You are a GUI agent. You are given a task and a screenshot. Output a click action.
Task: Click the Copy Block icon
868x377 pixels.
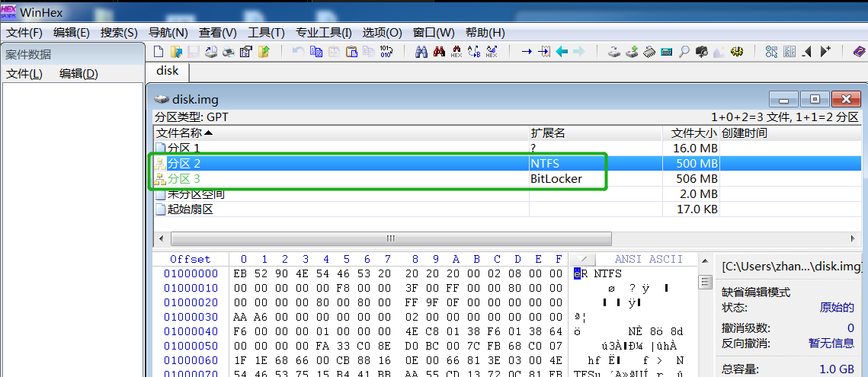pyautogui.click(x=316, y=52)
